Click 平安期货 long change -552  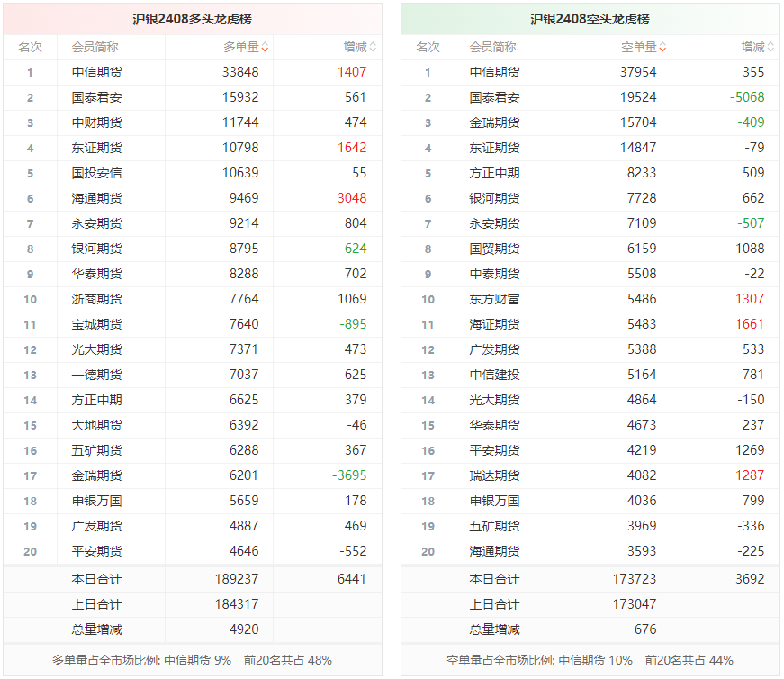pyautogui.click(x=353, y=551)
